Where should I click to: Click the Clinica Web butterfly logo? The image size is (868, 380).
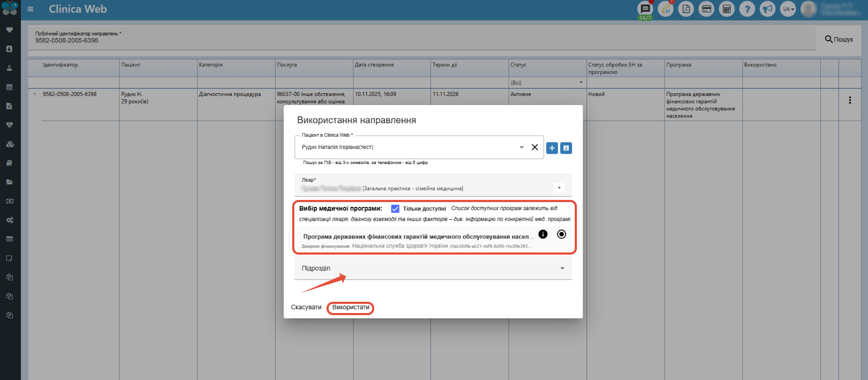click(x=10, y=9)
